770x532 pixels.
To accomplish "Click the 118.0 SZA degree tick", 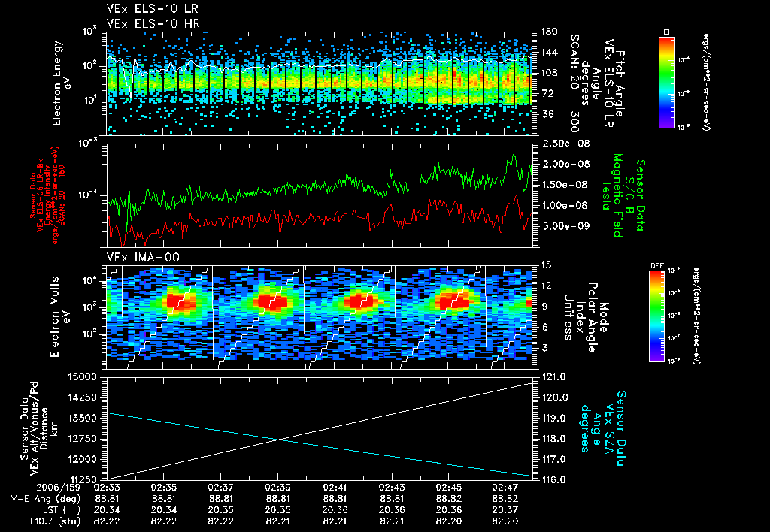I will [x=554, y=439].
